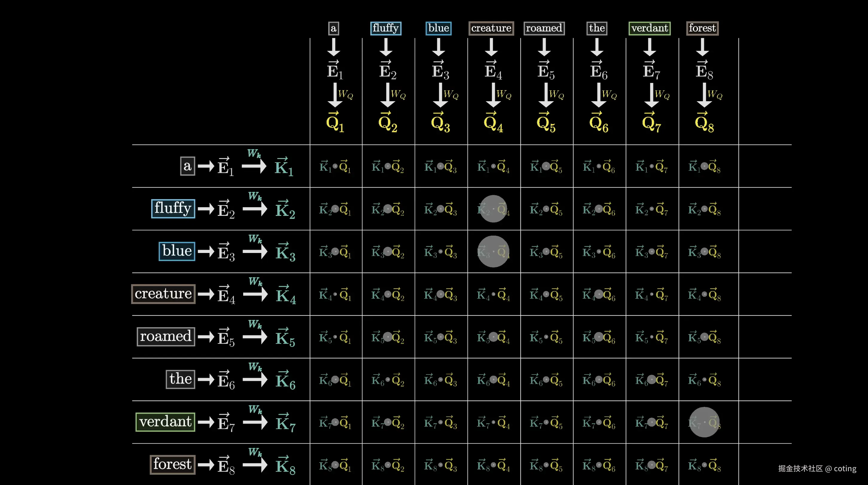Click the 'blue' token box on the left
Screen dimensions: 868x485
point(177,251)
